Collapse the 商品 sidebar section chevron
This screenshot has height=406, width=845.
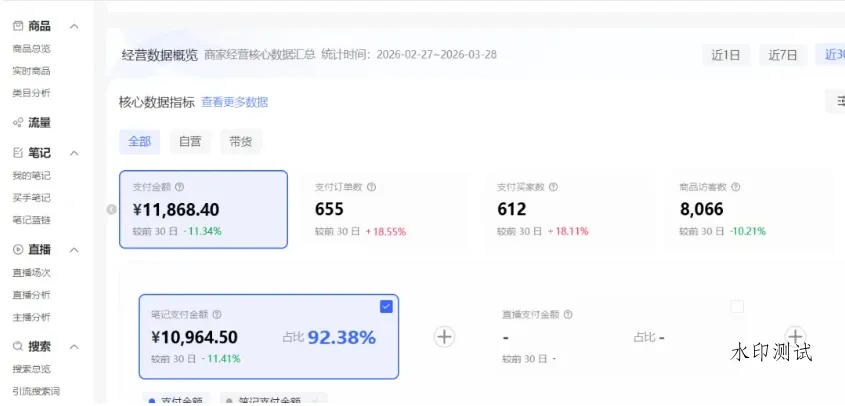click(x=74, y=26)
